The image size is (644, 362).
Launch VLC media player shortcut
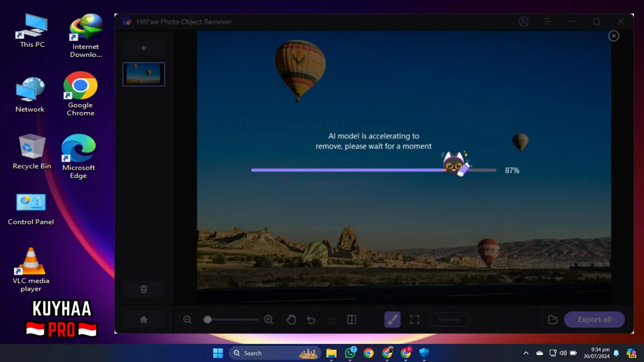31,270
